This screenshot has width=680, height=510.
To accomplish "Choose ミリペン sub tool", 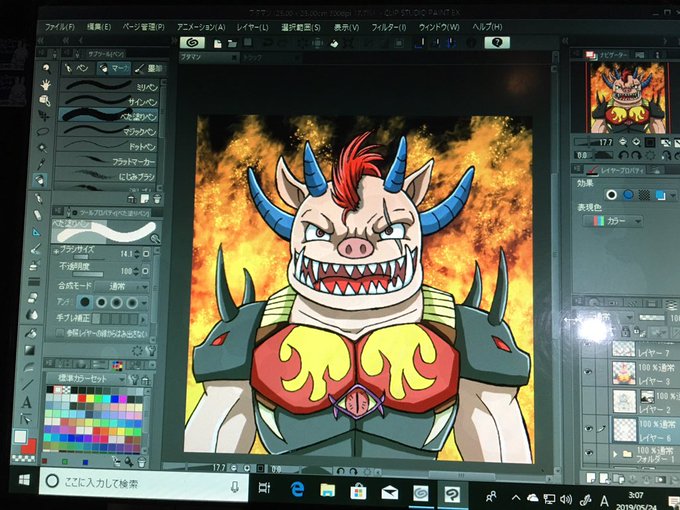I will pos(110,86).
